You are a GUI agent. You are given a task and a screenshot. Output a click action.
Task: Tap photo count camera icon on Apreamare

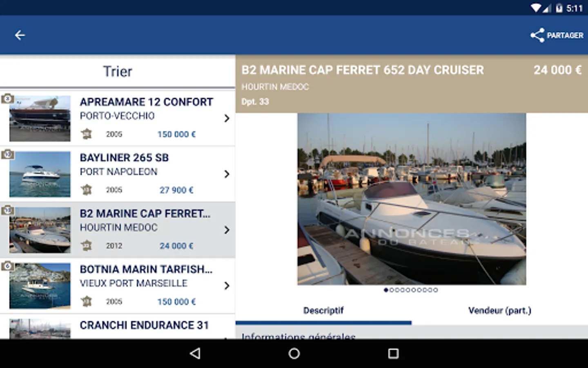tap(7, 99)
